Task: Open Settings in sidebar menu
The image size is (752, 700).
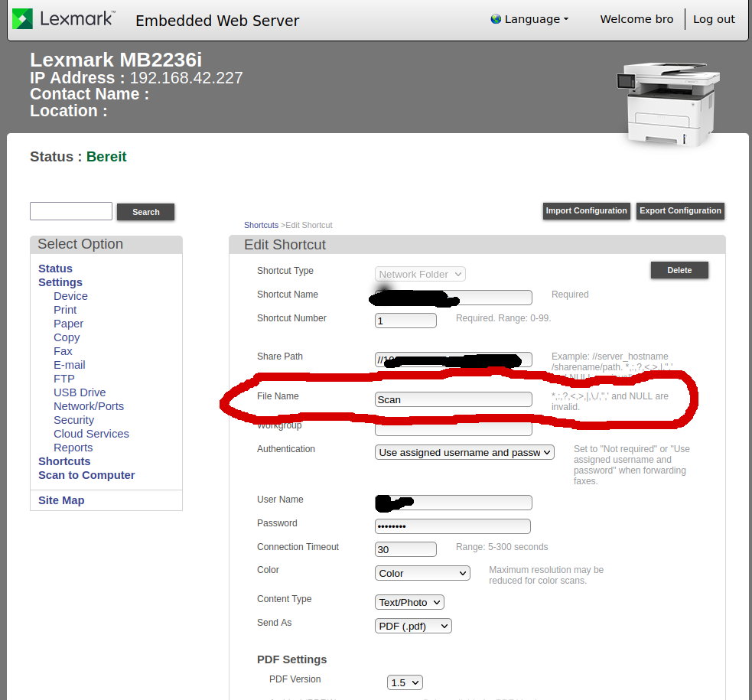Action: click(x=60, y=282)
